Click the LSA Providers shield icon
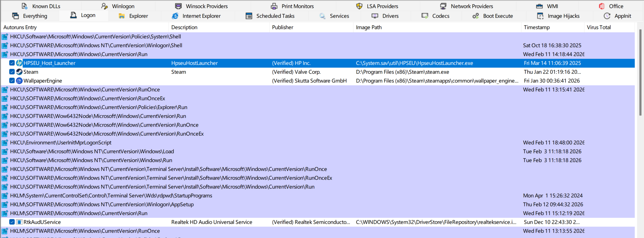Screen dimensions: 644x238 (x=359, y=6)
